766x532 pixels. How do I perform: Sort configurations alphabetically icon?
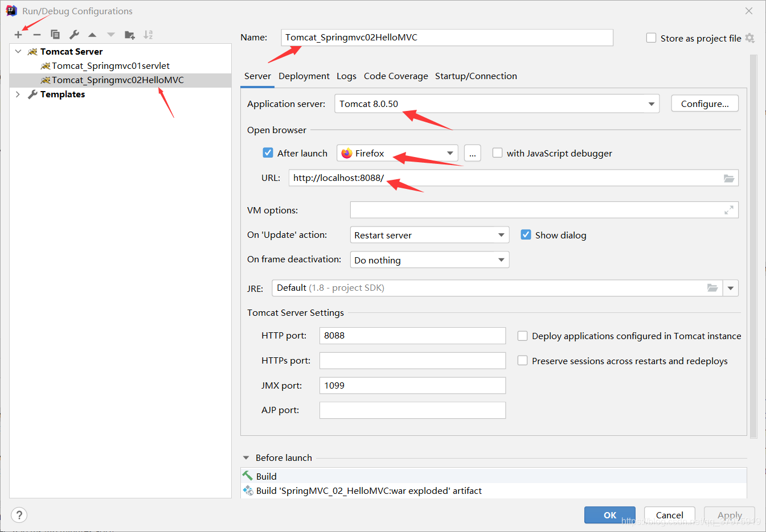[x=148, y=35]
